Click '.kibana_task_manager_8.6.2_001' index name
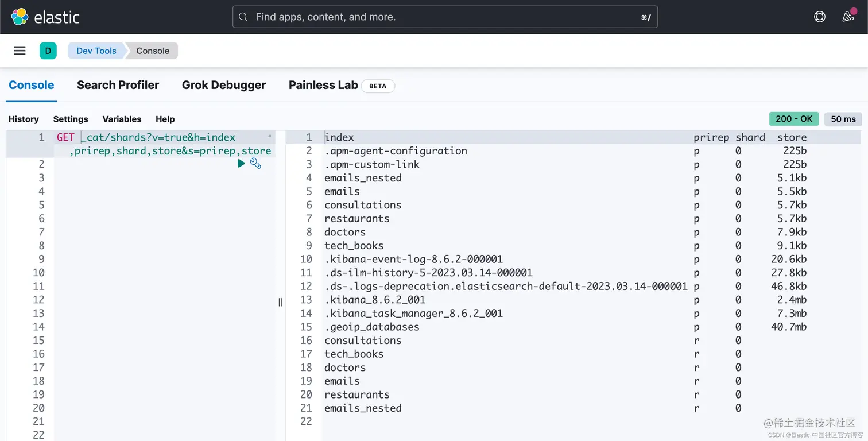This screenshot has height=441, width=868. [413, 314]
